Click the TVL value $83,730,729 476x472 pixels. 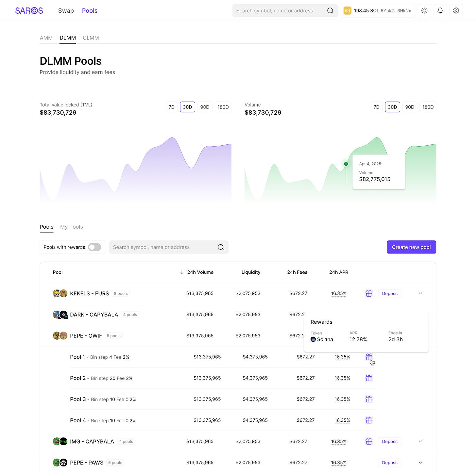pos(58,113)
